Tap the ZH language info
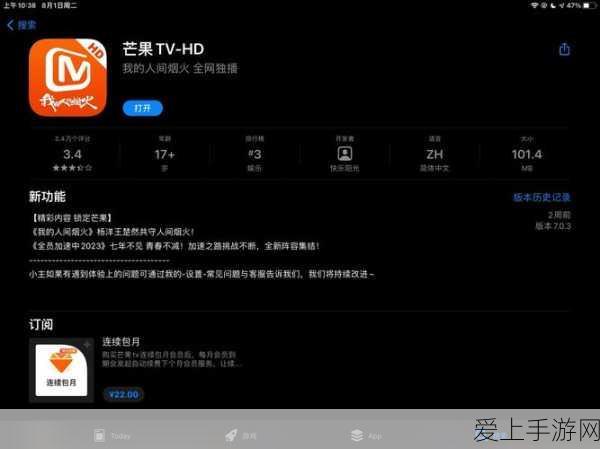Image resolution: width=600 pixels, height=449 pixels. click(x=435, y=153)
